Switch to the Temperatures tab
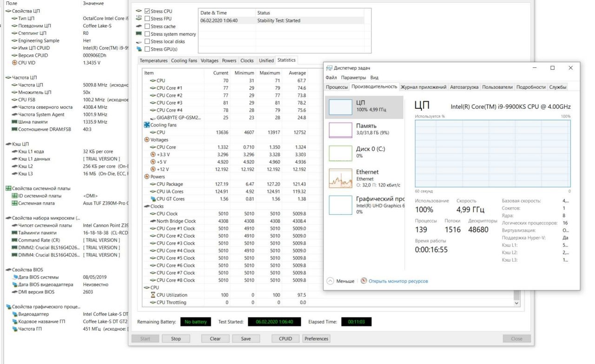Image resolution: width=595 pixels, height=364 pixels. coord(154,60)
